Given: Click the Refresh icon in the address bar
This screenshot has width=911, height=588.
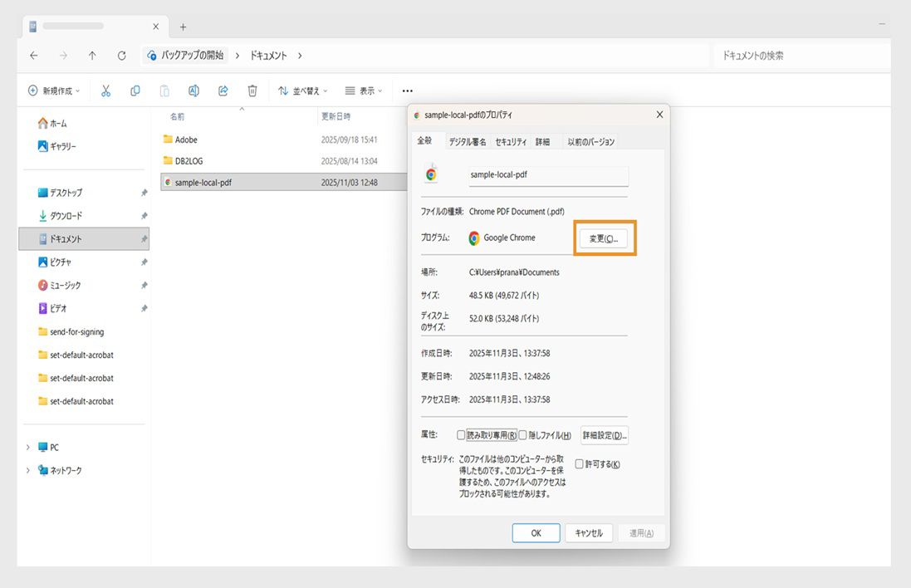Looking at the screenshot, I should [x=120, y=55].
